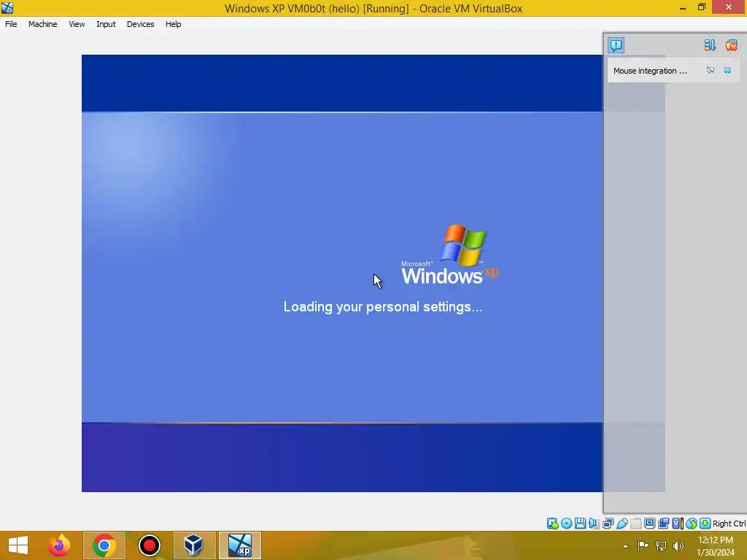Switch to VirtualBox Manager in taskbar
The width and height of the screenshot is (747, 560).
194,545
